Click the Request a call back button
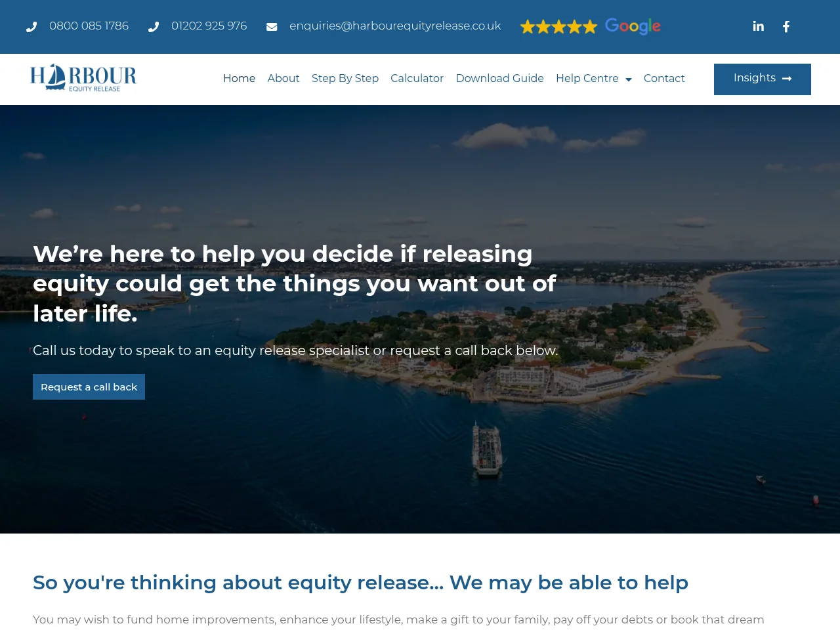The width and height of the screenshot is (840, 630). coord(89,387)
